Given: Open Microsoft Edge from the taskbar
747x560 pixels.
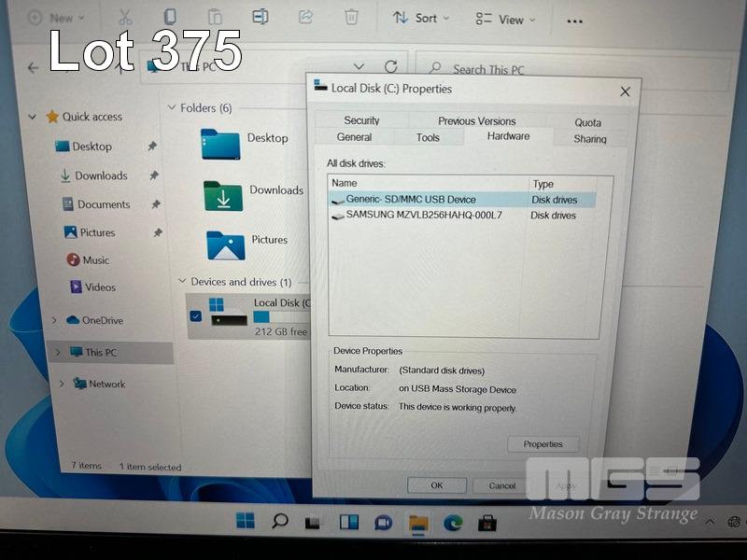Looking at the screenshot, I should 453,522.
